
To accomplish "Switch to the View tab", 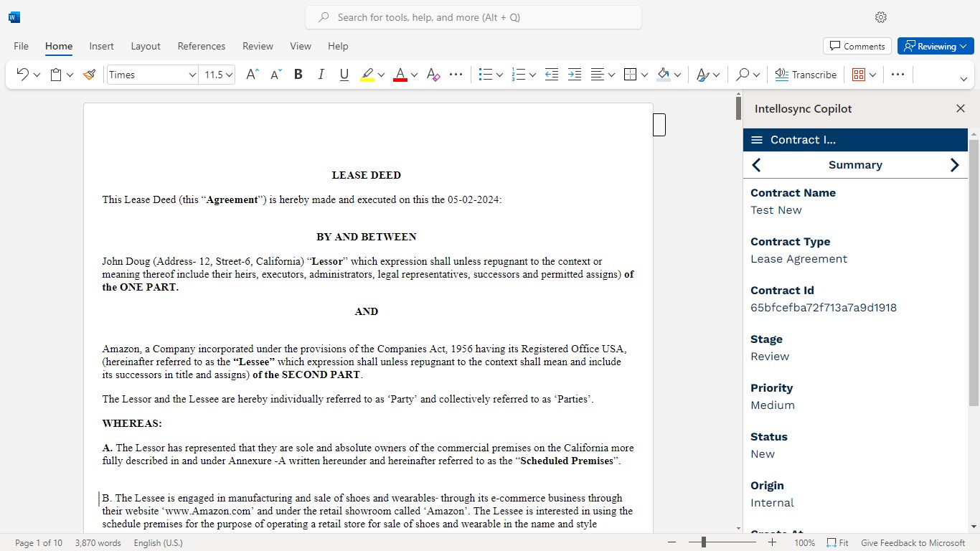I will pyautogui.click(x=301, y=46).
